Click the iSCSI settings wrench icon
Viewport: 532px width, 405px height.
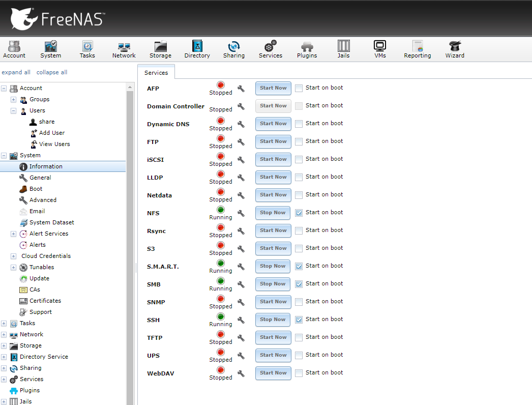click(x=241, y=160)
